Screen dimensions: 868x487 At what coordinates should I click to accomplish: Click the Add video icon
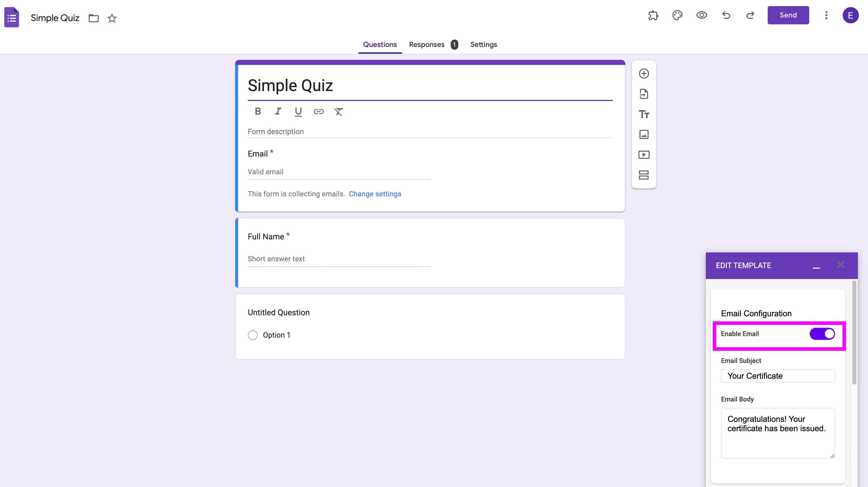[644, 155]
